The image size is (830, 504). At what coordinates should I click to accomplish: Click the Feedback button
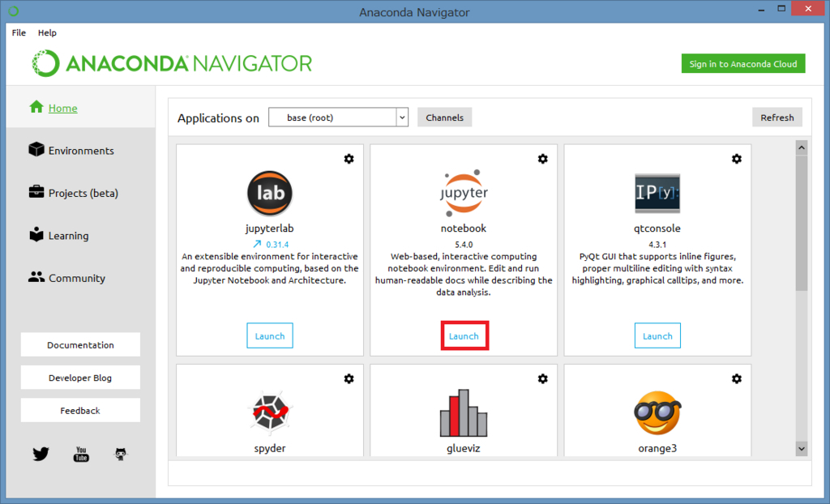80,410
